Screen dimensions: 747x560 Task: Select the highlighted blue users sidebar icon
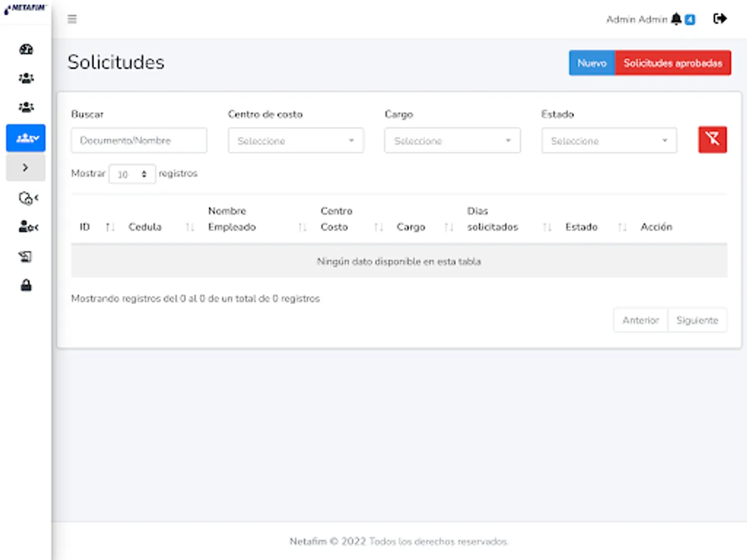(x=26, y=138)
